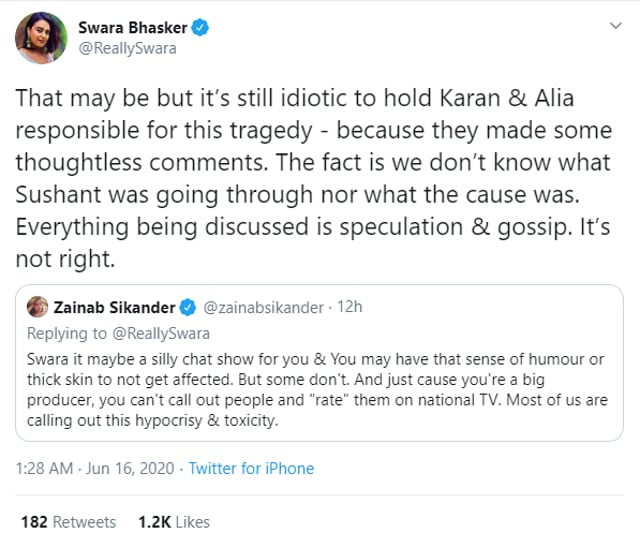This screenshot has width=640, height=548.
Task: Open Swara Bhasker's profile picture
Action: pos(41,38)
